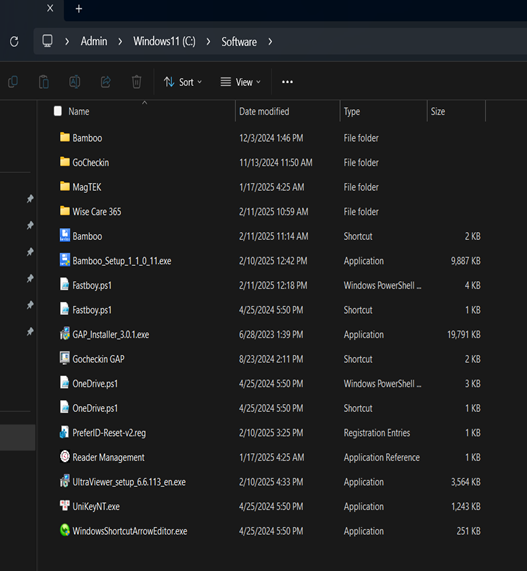The image size is (527, 571).
Task: Select the GoCheckin folder icon
Action: pos(65,161)
